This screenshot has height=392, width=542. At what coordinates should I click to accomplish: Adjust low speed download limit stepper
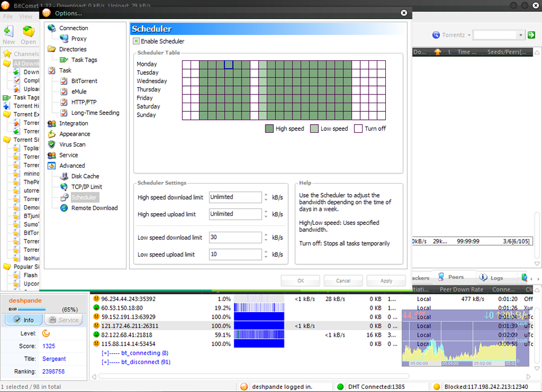[x=266, y=237]
